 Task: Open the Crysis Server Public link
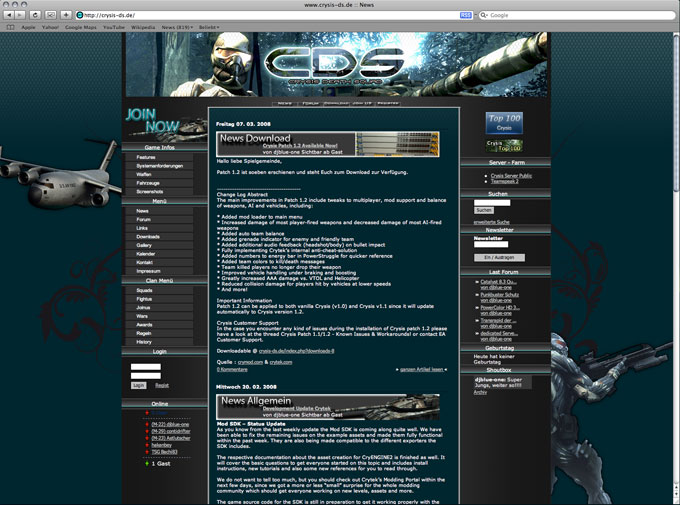tap(511, 176)
